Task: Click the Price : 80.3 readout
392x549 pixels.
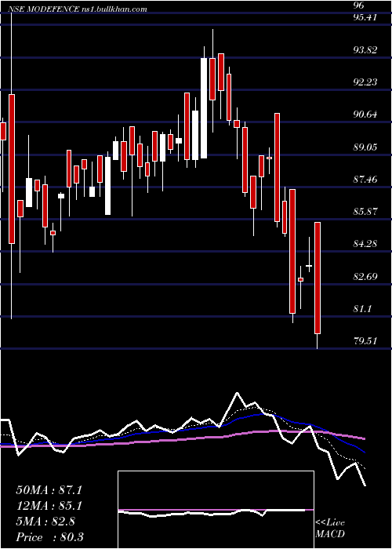Action: click(49, 537)
